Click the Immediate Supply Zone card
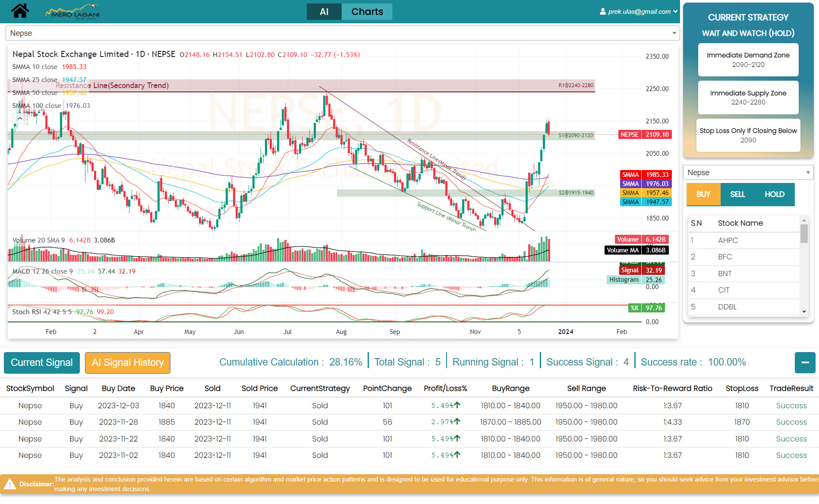819x504 pixels. [748, 98]
